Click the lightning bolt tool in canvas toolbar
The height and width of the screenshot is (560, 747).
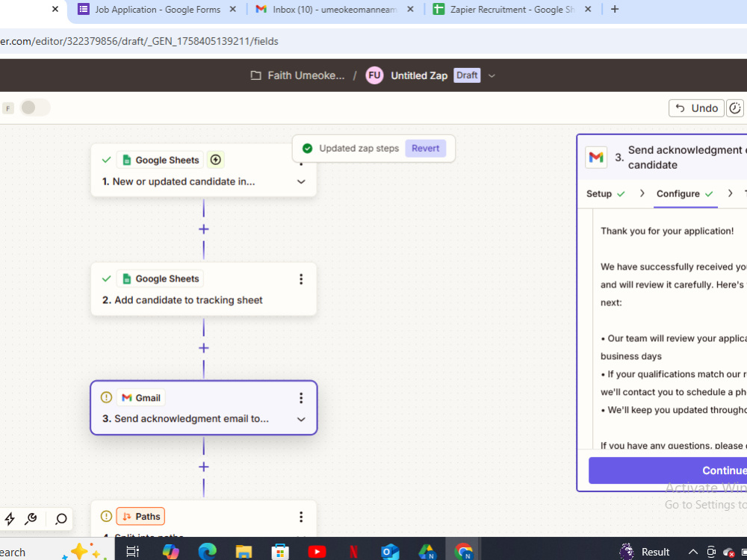(x=10, y=519)
